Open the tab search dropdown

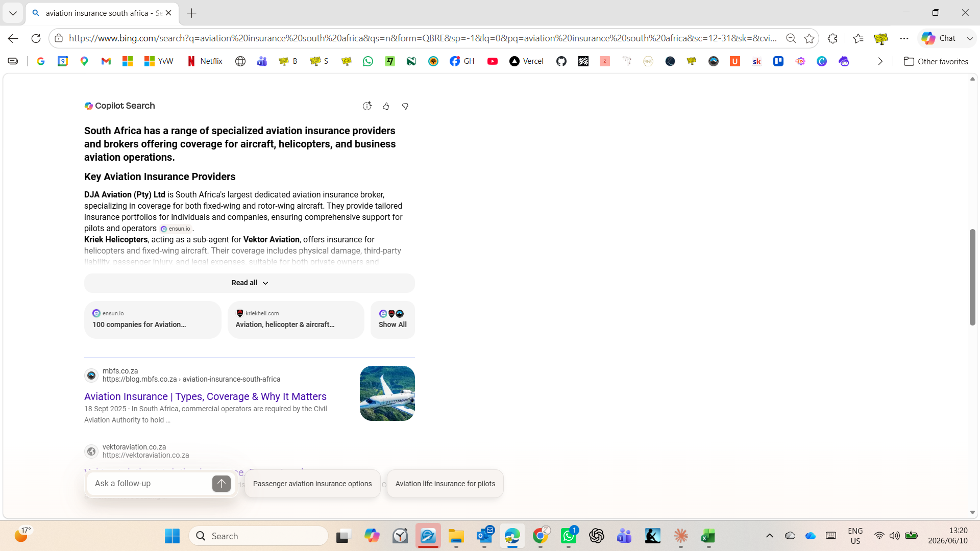click(13, 13)
